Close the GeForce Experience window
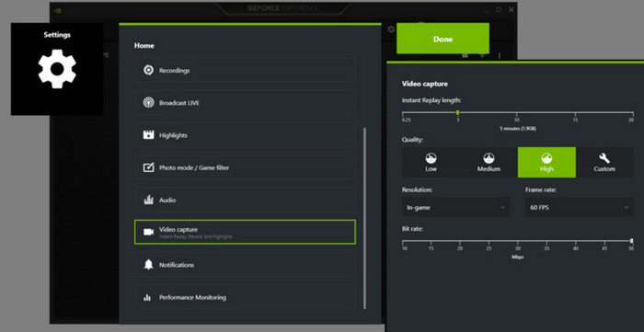The height and width of the screenshot is (332, 644). [512, 9]
